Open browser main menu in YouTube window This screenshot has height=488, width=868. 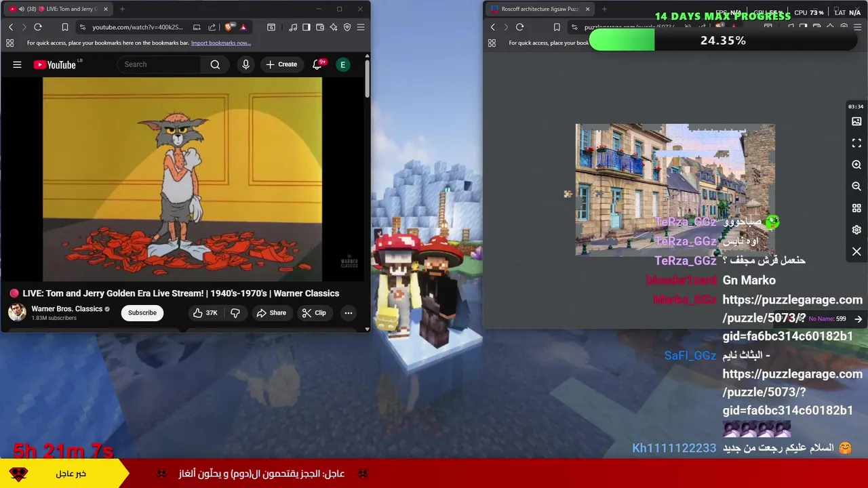[361, 27]
